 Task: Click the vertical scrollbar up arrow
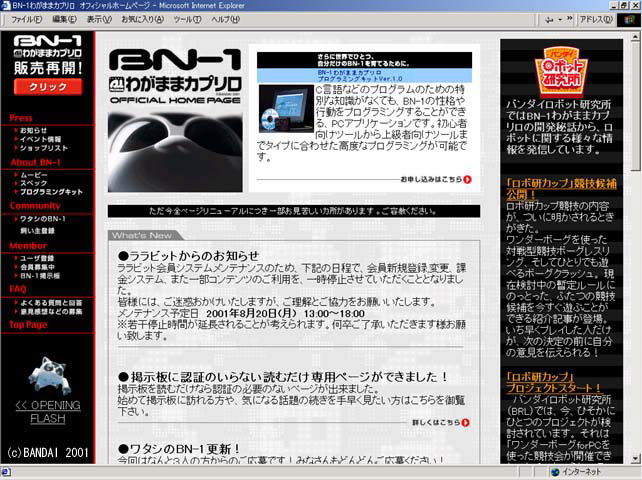pyautogui.click(x=635, y=36)
